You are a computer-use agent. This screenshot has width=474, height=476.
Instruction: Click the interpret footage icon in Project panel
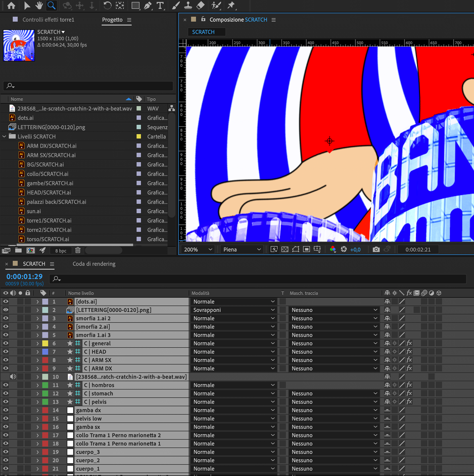(6, 251)
